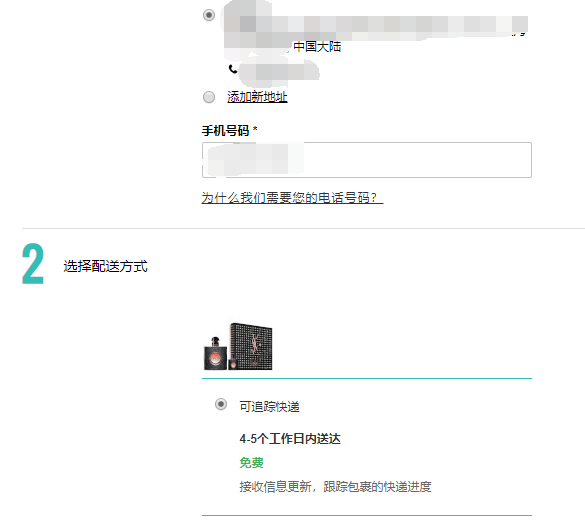585x523 pixels.
Task: Open 为什么我们需要您的电话号码 link
Action: pyautogui.click(x=292, y=198)
